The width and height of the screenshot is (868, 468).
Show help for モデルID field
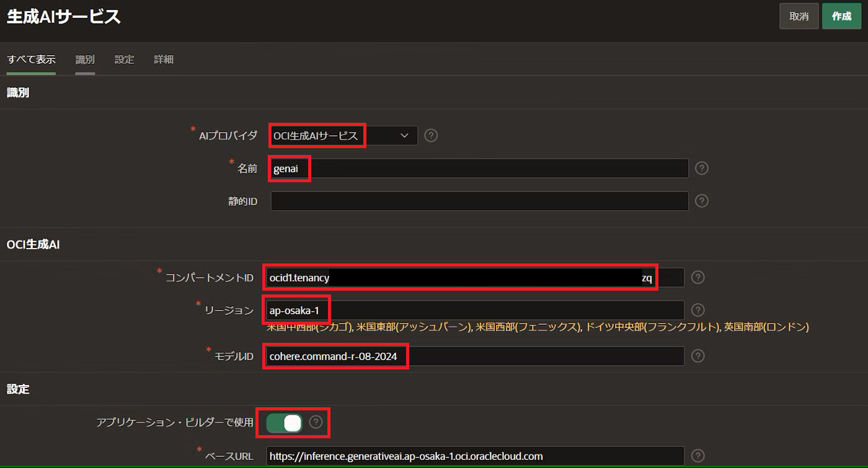697,356
